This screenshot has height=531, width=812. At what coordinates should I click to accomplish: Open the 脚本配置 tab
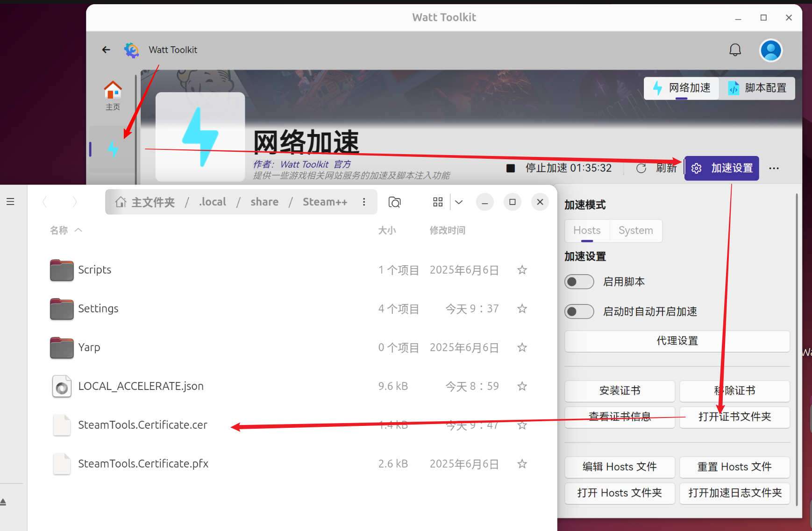[757, 88]
